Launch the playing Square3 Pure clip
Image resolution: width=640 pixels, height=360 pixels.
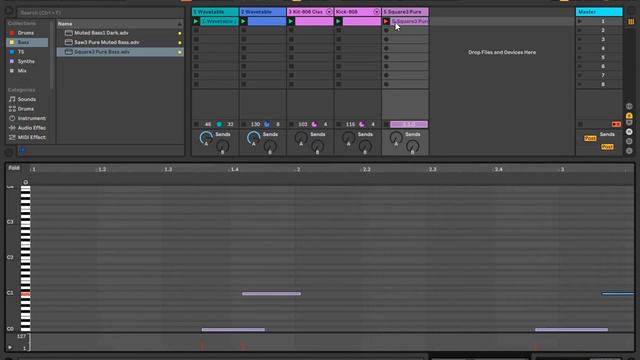pos(386,21)
